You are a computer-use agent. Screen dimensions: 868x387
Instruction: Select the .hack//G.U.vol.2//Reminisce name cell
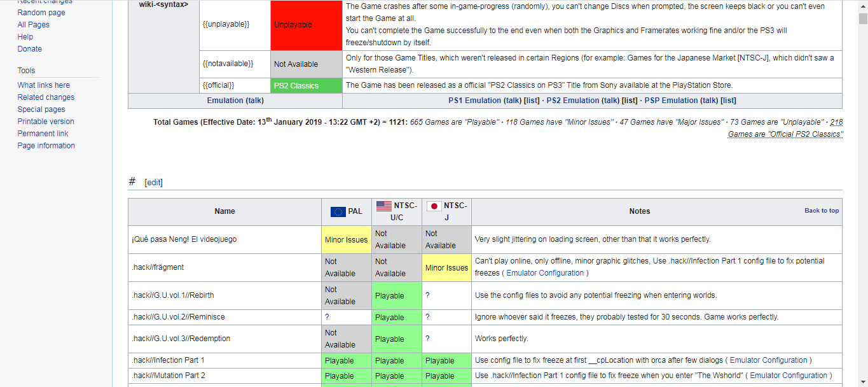tap(224, 317)
